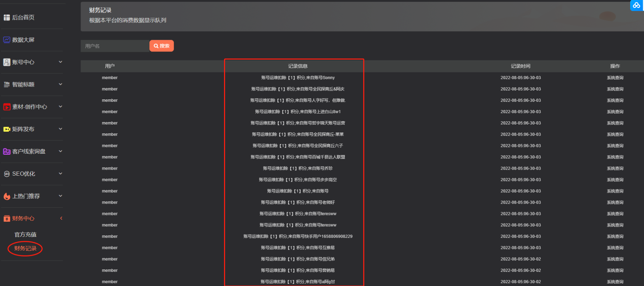Select the record from 全民探商丘六子
644x286 pixels.
(x=298, y=146)
